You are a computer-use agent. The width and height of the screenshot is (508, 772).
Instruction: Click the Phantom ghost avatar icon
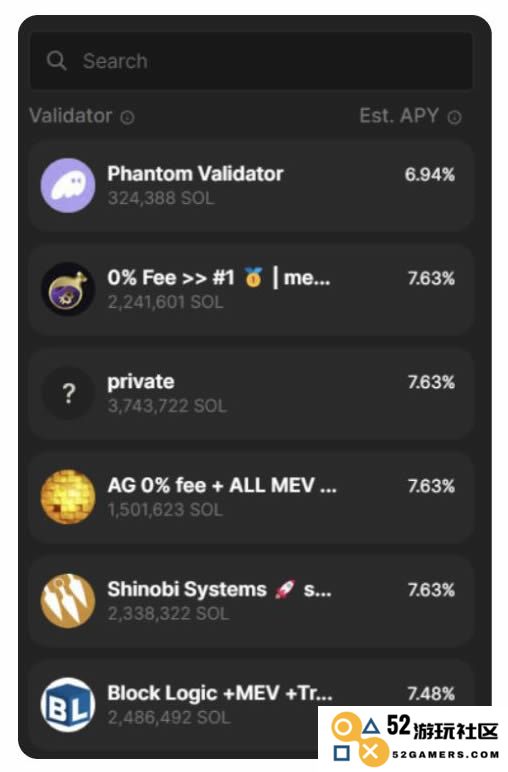[x=68, y=186]
